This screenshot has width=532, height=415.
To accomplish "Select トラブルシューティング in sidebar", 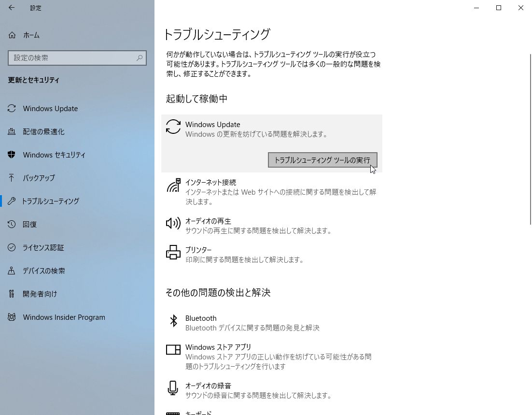I will 77,201.
